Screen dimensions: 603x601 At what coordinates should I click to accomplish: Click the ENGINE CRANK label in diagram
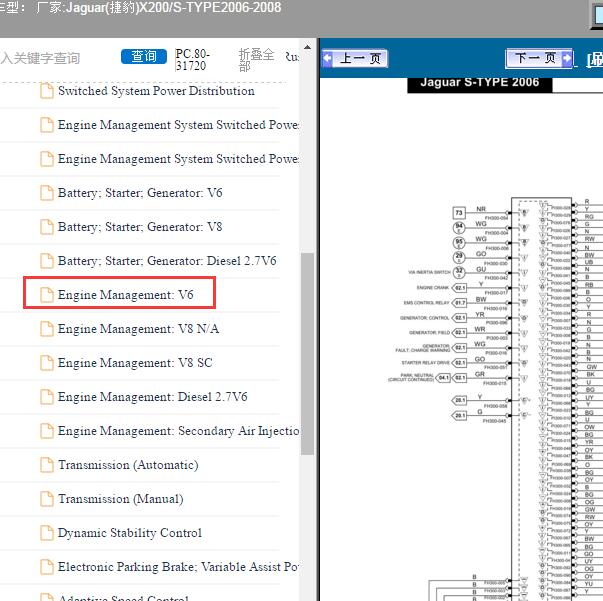pos(433,288)
